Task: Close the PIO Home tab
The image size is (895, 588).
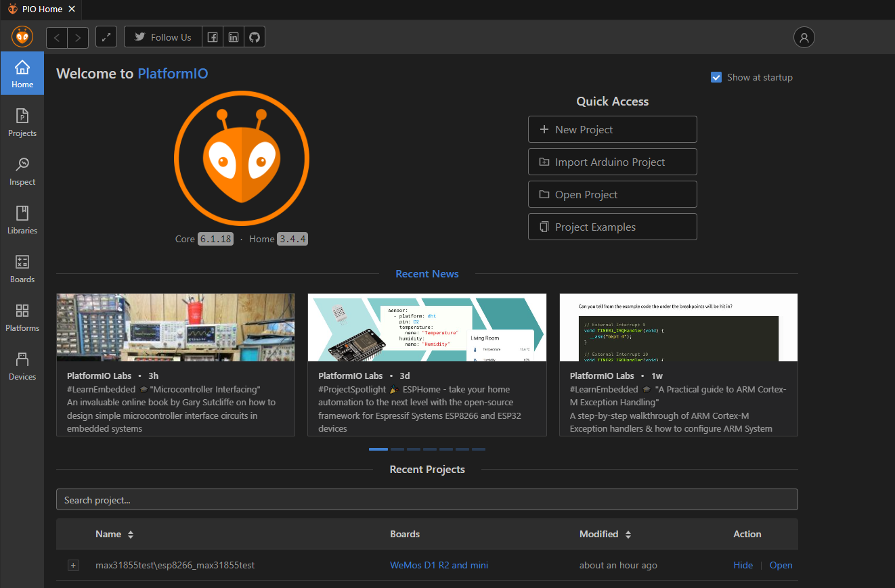Action: 72,9
